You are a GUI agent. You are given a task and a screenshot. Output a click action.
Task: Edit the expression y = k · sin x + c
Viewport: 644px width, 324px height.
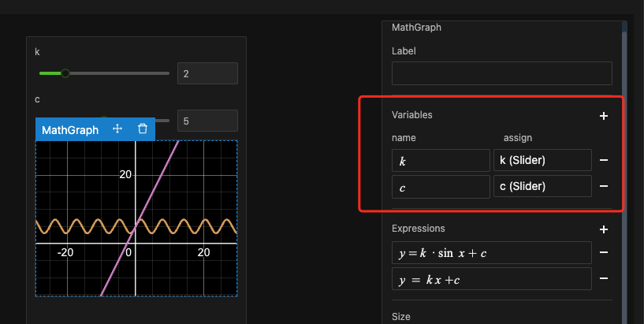click(492, 252)
